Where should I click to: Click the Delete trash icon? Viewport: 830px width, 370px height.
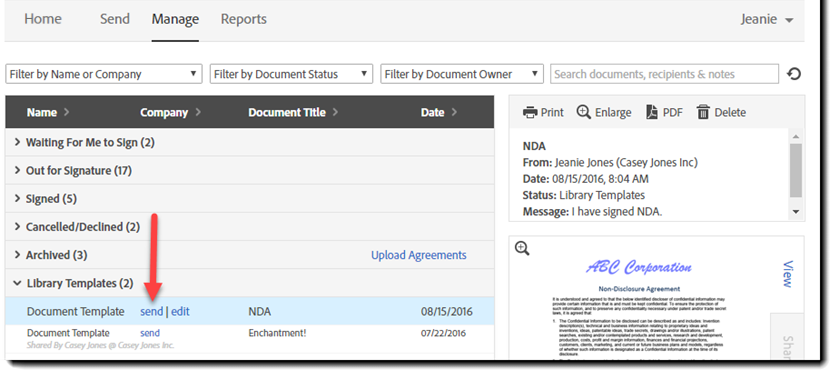[x=703, y=112]
